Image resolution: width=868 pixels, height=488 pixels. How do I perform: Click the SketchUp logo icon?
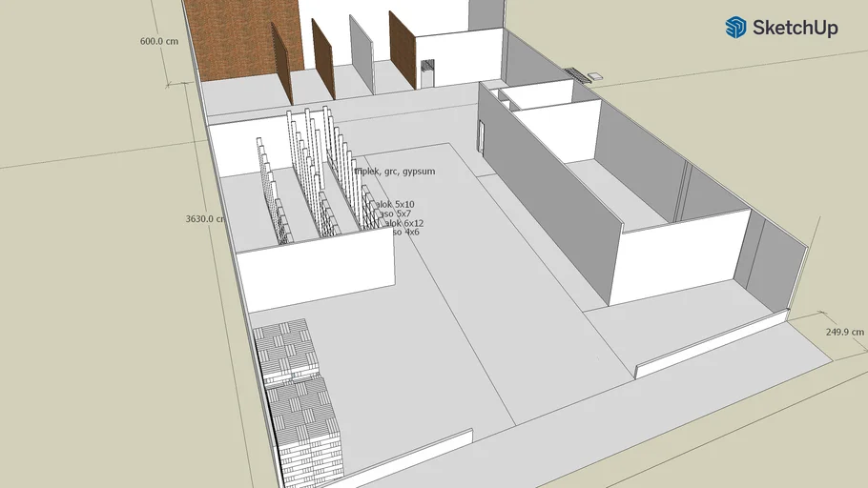tap(735, 28)
